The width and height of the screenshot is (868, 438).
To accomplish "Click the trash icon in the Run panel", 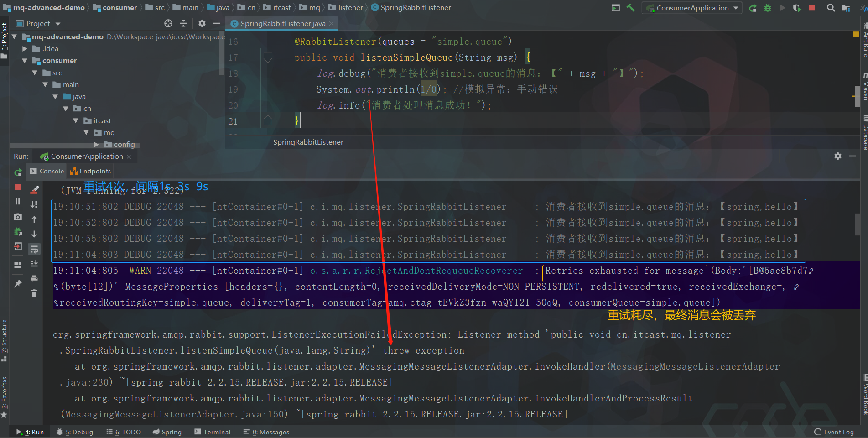I will click(34, 293).
